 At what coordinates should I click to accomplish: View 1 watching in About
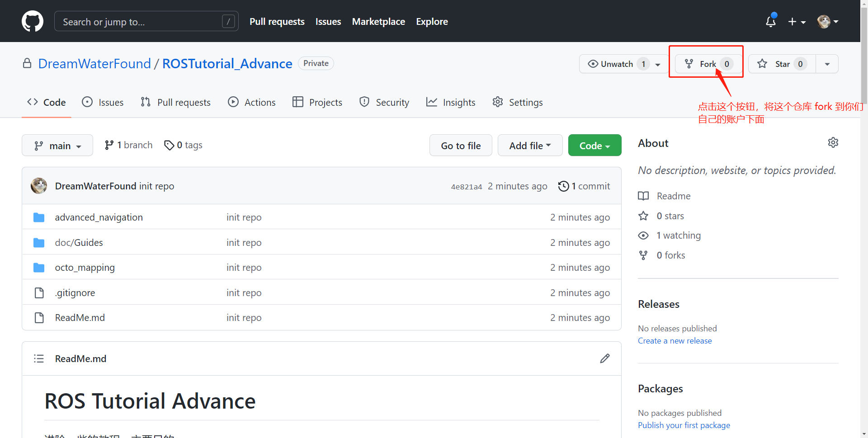pyautogui.click(x=670, y=235)
